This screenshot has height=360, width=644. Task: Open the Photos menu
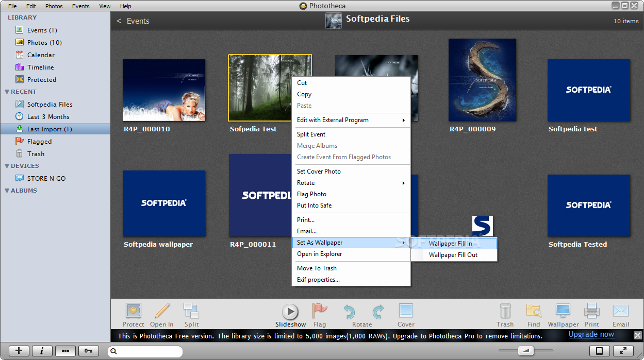point(54,6)
